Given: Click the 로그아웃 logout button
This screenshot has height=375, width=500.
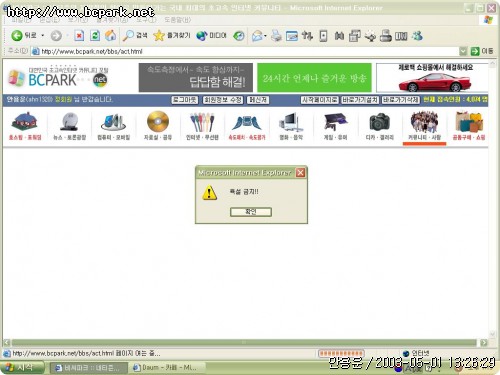Looking at the screenshot, I should (185, 100).
